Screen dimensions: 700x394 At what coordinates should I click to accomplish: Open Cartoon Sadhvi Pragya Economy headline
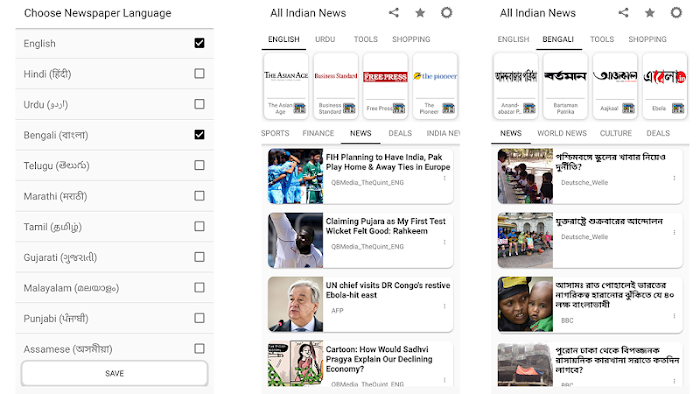click(x=379, y=359)
